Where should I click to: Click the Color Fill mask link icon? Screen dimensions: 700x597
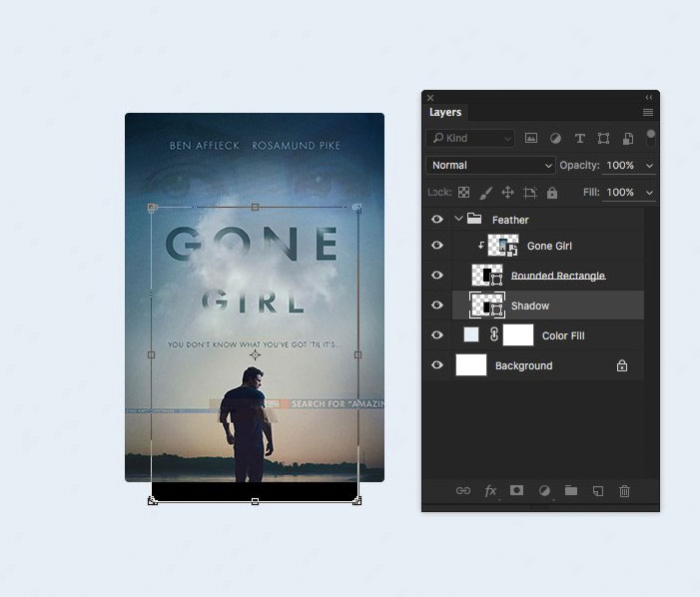pos(493,334)
